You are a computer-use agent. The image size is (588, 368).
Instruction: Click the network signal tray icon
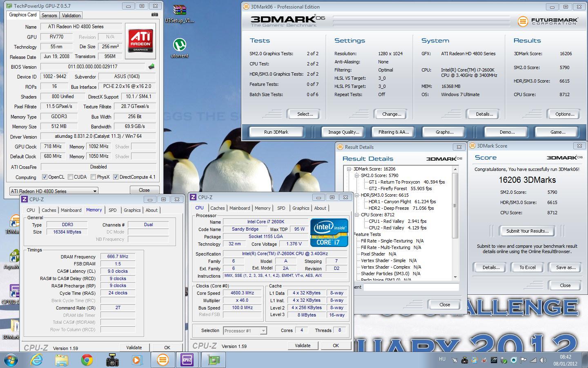(x=533, y=360)
